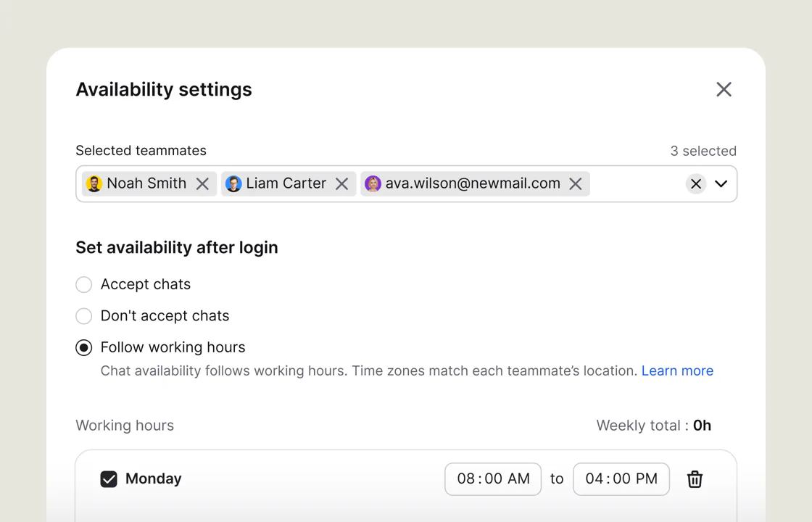
Task: Uncheck the Monday checkbox
Action: [109, 479]
